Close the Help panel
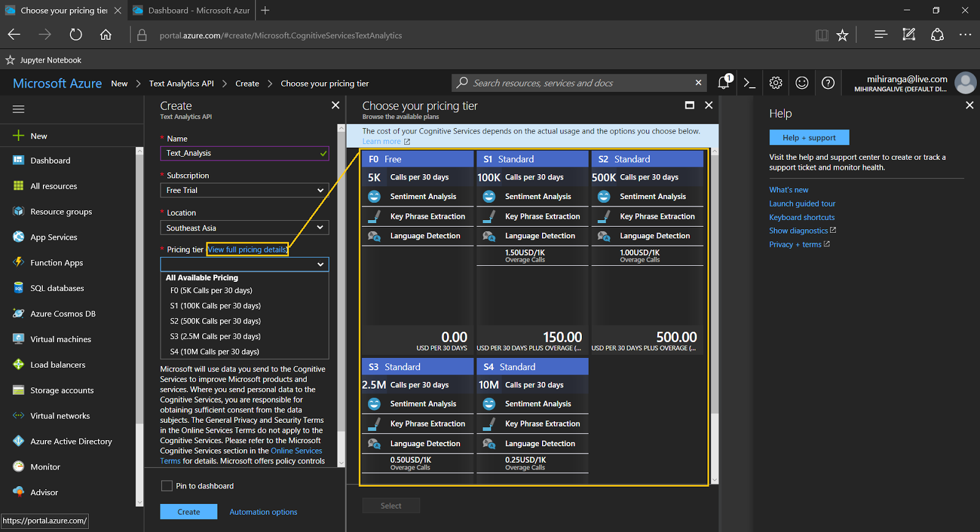Screen dimensions: 980x532 [x=970, y=105]
